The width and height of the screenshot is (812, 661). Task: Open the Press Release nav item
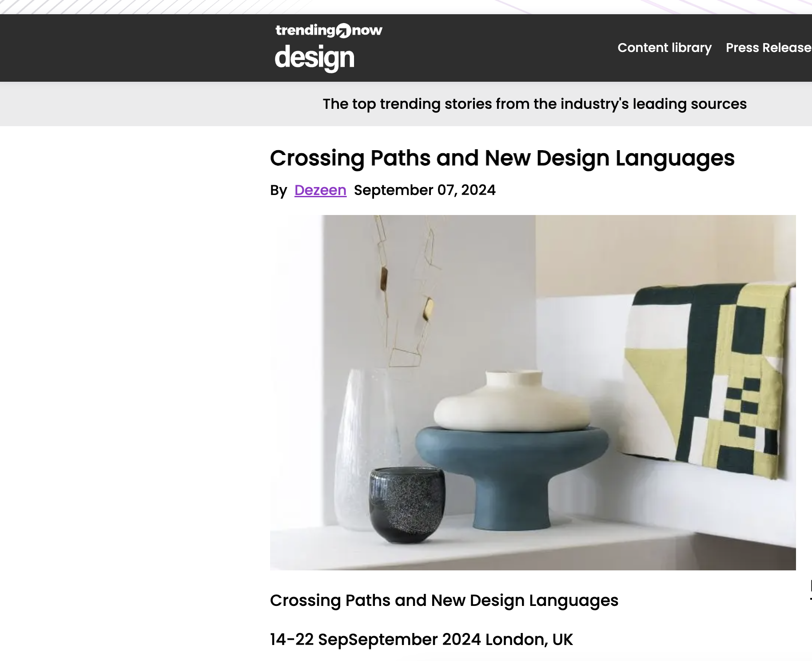click(x=769, y=48)
